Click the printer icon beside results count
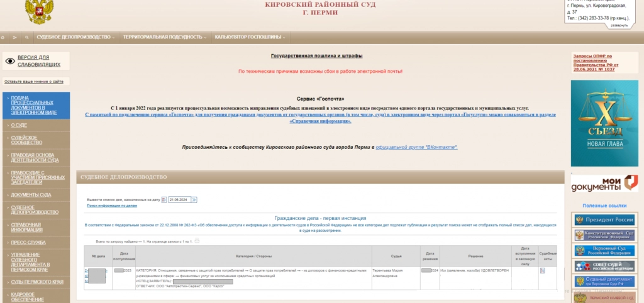644x303 pixels. pos(197,241)
